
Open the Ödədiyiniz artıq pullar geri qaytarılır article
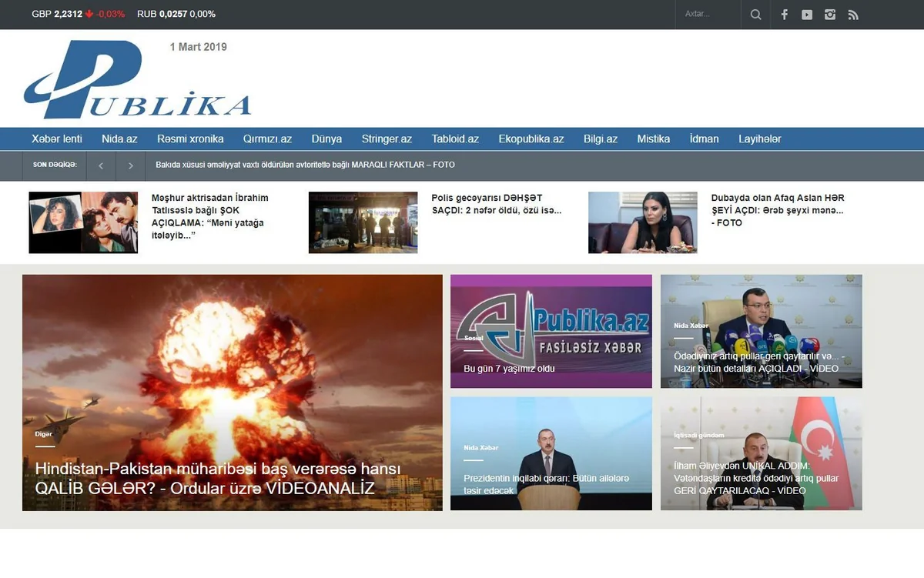click(x=758, y=363)
